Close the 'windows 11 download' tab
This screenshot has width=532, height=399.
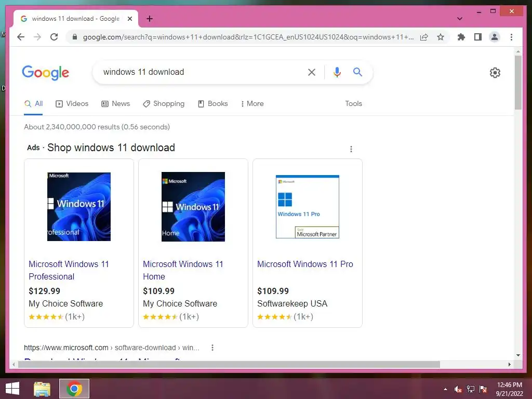click(129, 19)
